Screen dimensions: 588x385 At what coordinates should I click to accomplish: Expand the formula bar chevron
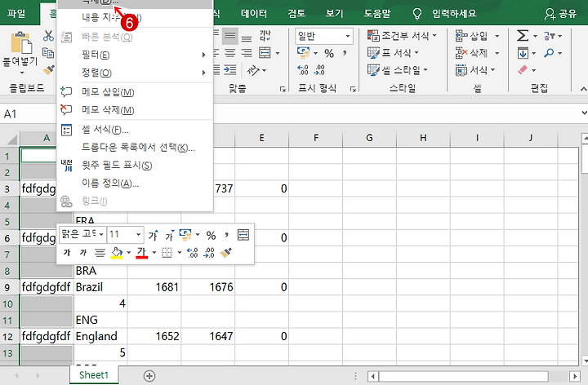pos(584,113)
